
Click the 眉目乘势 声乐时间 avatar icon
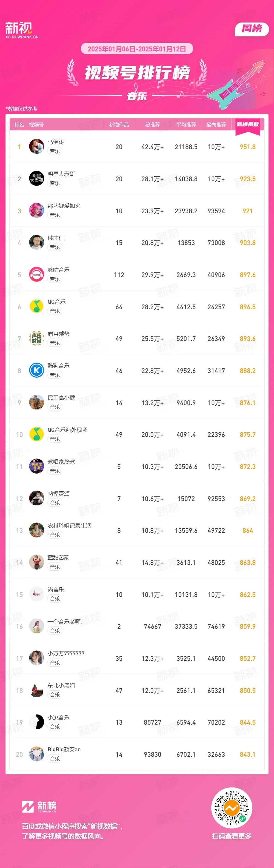tap(36, 339)
